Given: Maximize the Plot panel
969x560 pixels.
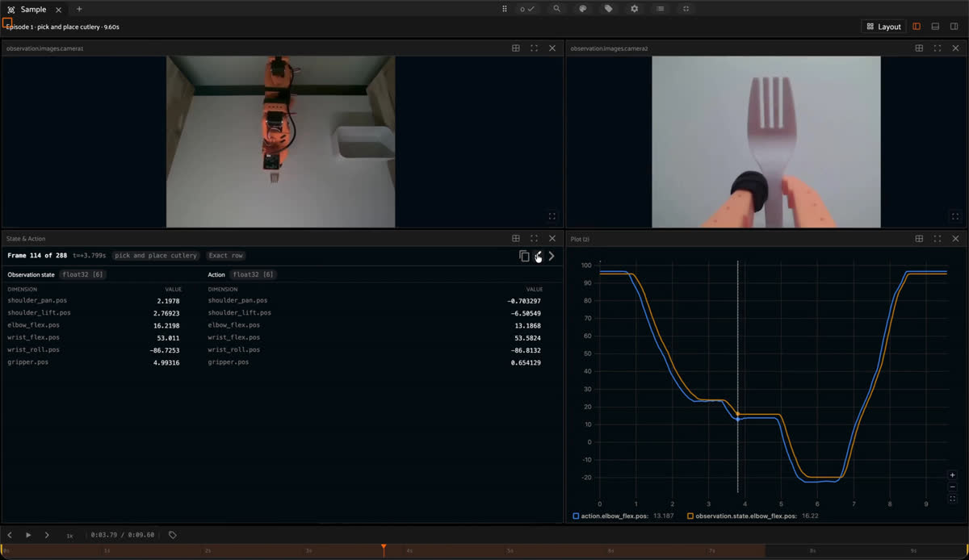Looking at the screenshot, I should 938,239.
